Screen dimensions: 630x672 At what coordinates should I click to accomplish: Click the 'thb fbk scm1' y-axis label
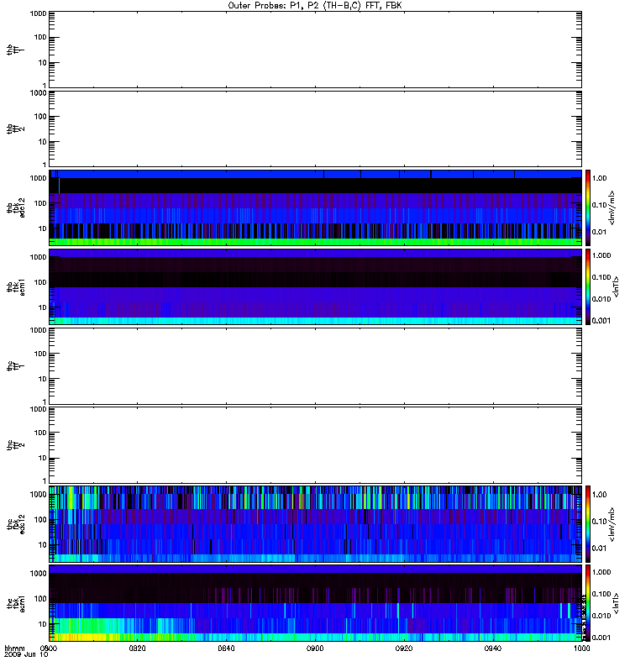click(16, 287)
